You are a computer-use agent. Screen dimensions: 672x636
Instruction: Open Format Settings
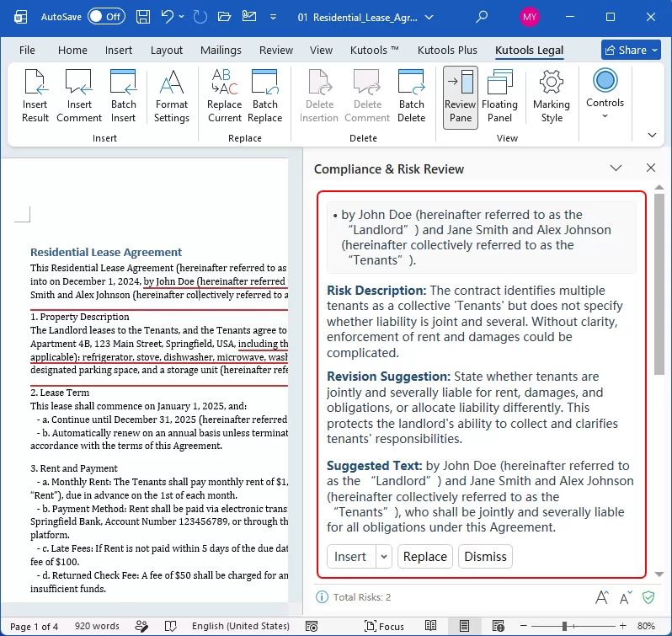pos(172,96)
